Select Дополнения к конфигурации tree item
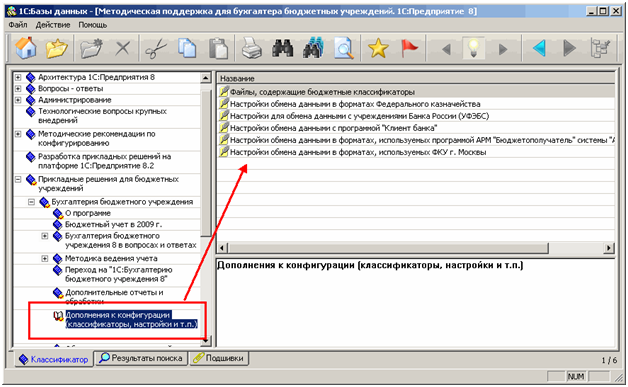Viewport: 628px width, 387px height. 131,320
